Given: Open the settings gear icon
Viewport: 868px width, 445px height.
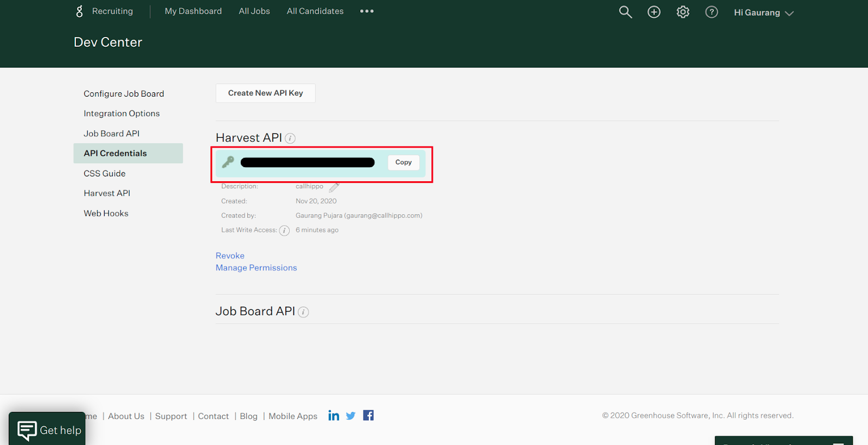Looking at the screenshot, I should pyautogui.click(x=683, y=12).
